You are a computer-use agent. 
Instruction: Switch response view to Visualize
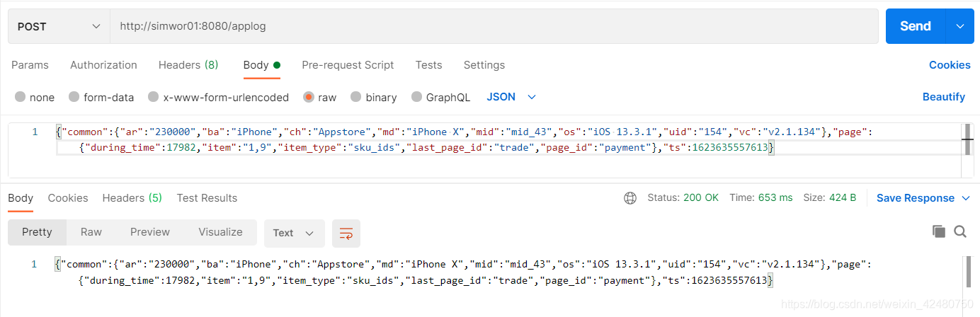click(220, 232)
